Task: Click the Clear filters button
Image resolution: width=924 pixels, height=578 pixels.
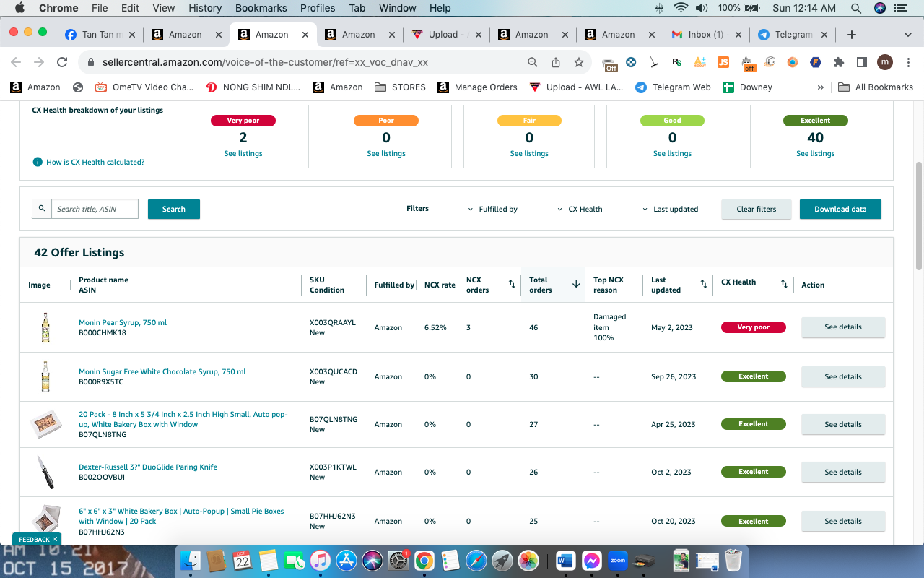Action: 757,209
